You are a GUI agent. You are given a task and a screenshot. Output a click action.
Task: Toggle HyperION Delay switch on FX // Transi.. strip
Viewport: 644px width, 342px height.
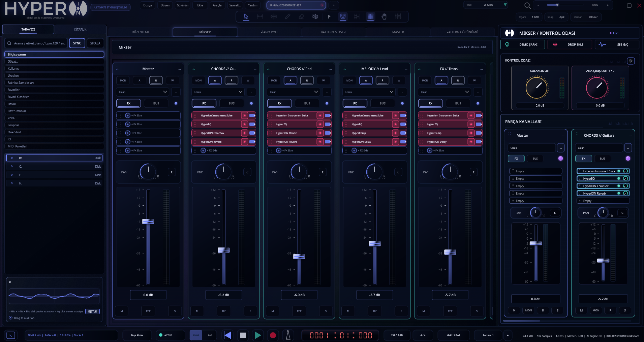click(479, 142)
